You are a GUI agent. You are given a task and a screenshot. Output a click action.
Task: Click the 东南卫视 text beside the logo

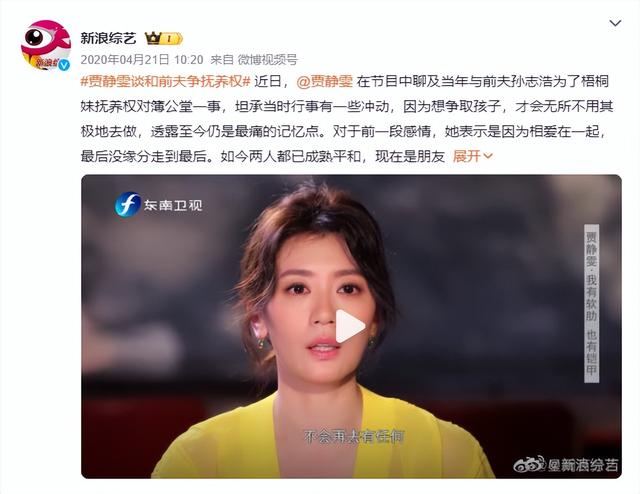click(173, 205)
